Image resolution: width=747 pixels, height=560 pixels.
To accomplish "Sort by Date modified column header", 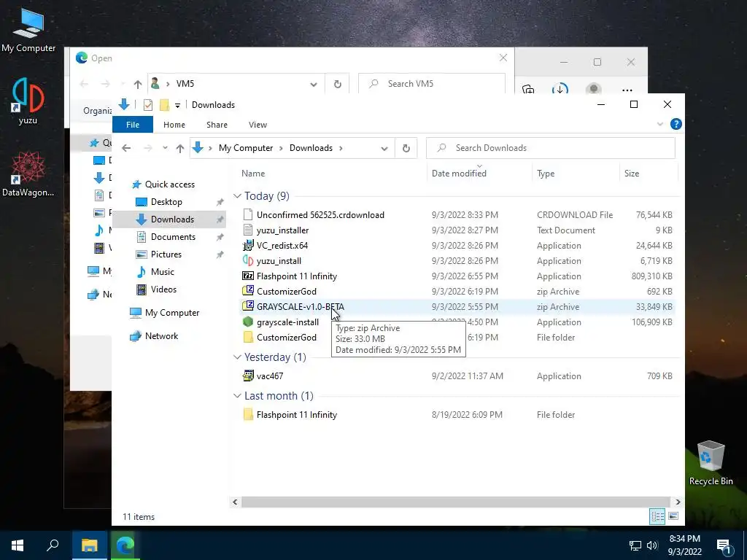I will (459, 174).
